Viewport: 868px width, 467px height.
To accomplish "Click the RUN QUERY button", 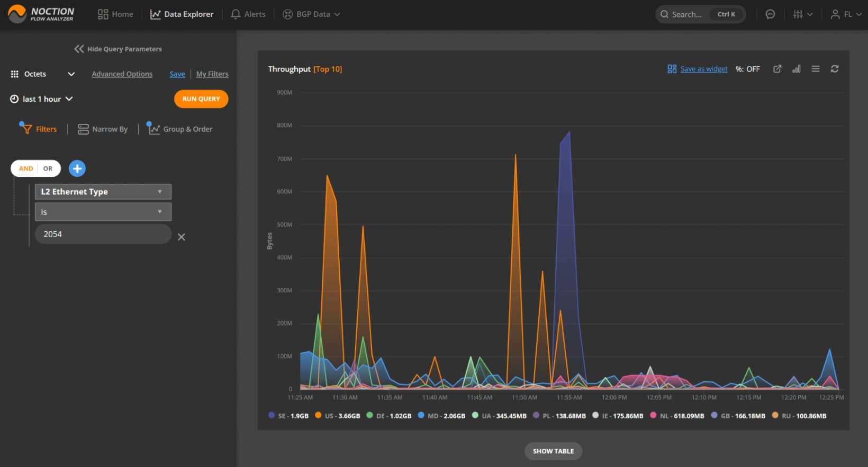I will coord(201,99).
